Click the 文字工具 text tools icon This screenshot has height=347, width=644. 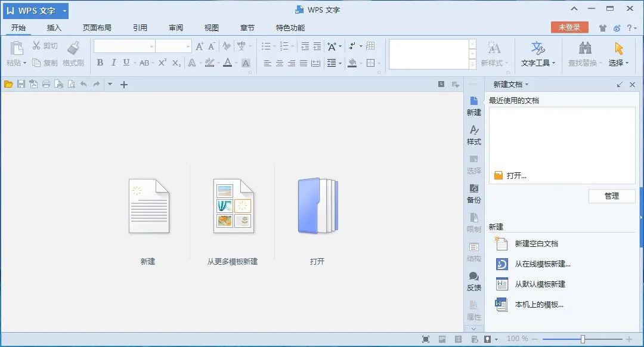click(538, 54)
